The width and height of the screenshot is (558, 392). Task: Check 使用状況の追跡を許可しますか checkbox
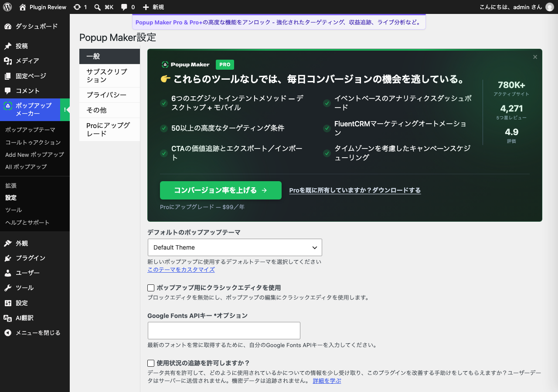pos(151,363)
